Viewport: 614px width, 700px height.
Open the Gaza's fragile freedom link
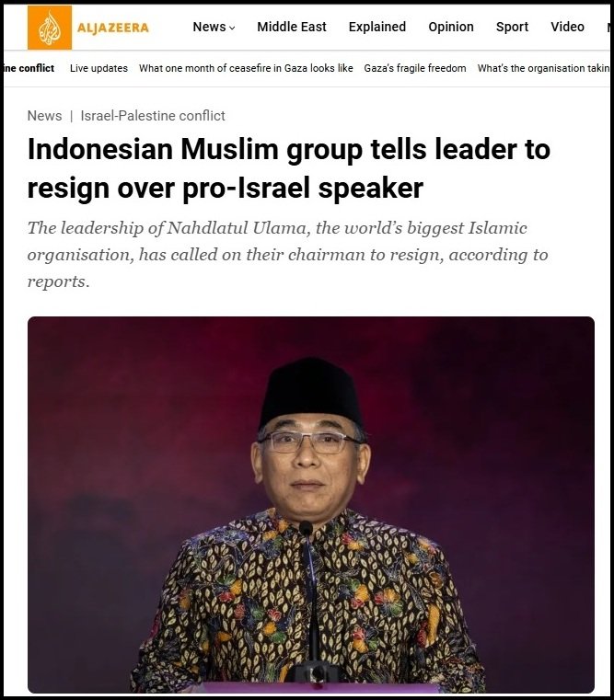click(414, 68)
